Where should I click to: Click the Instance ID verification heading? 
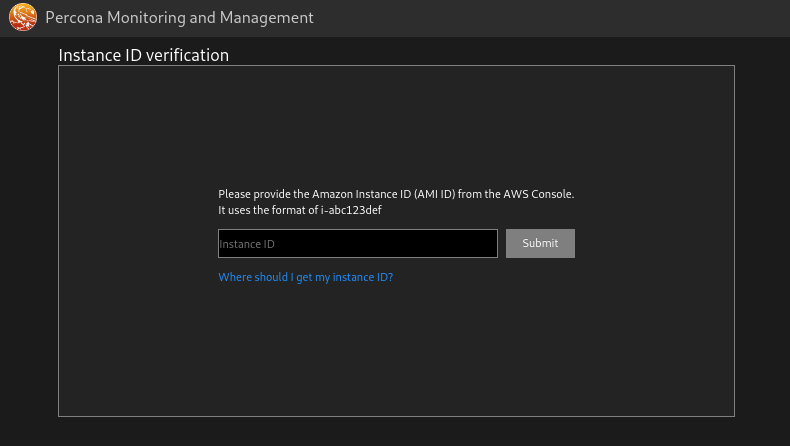pos(143,55)
